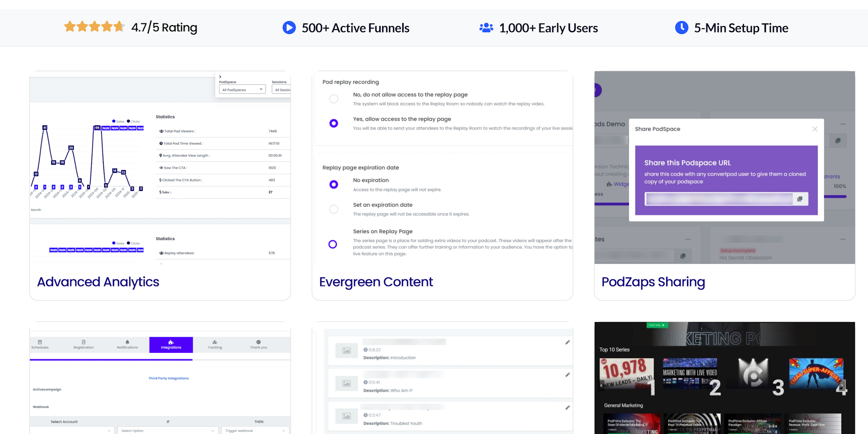Click the clock icon beside duration 05:41

(x=365, y=382)
